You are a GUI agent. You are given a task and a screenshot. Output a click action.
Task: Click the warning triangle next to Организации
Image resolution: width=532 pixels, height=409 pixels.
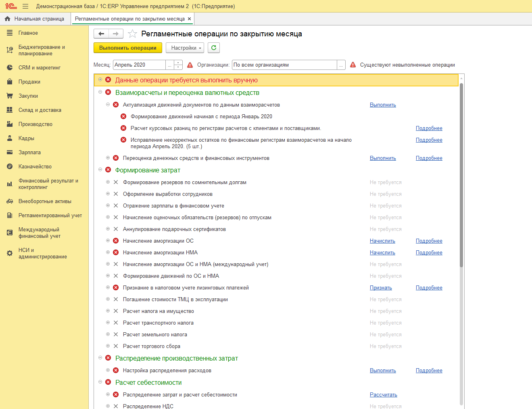click(x=190, y=65)
